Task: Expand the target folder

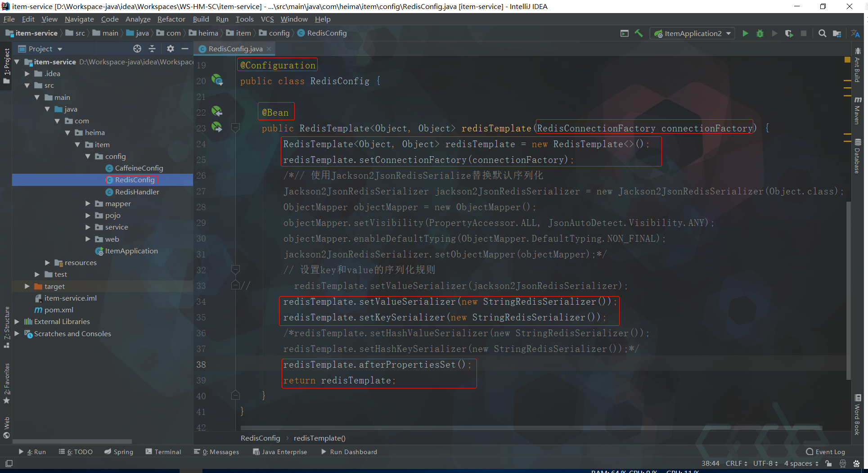Action: (x=27, y=286)
